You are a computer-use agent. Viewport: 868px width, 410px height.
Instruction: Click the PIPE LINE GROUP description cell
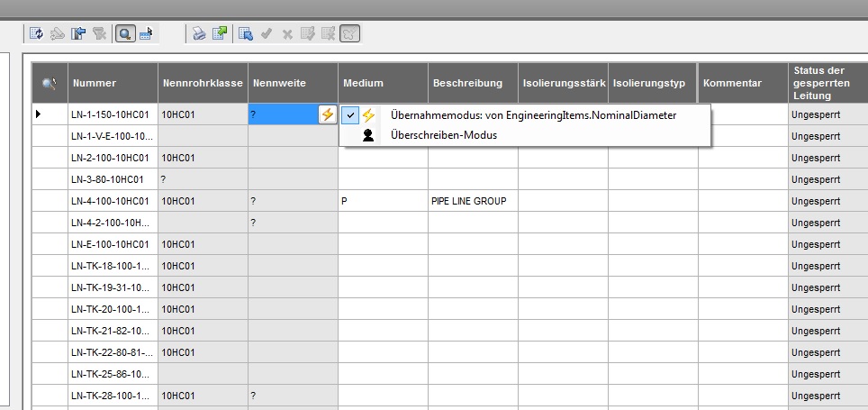(x=473, y=201)
